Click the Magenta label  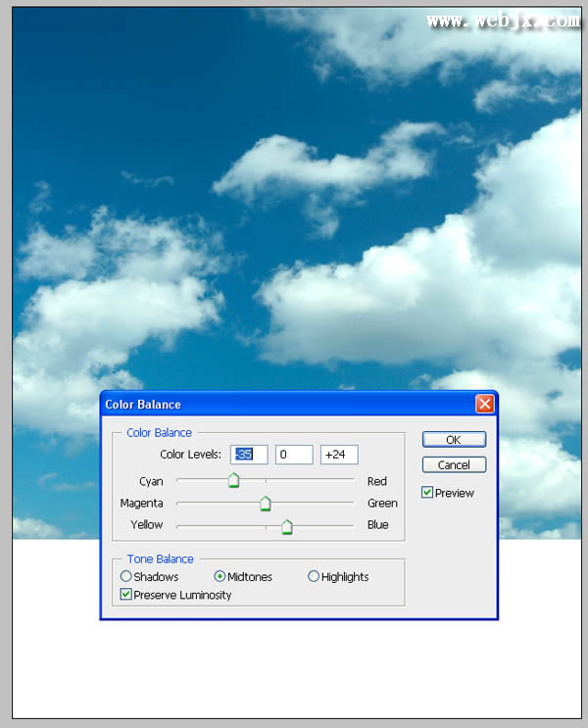(x=141, y=504)
